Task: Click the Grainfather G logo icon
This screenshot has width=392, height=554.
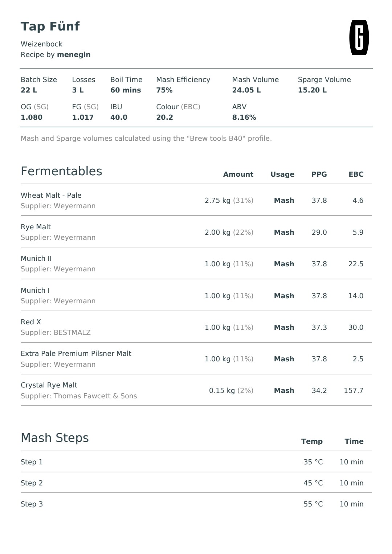Action: click(x=359, y=38)
